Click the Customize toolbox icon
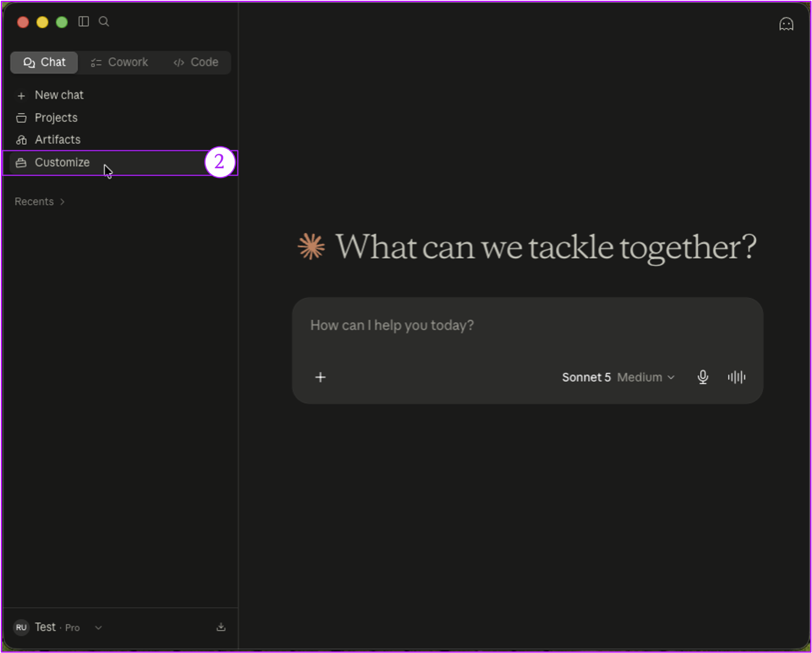The image size is (812, 653). [x=21, y=163]
